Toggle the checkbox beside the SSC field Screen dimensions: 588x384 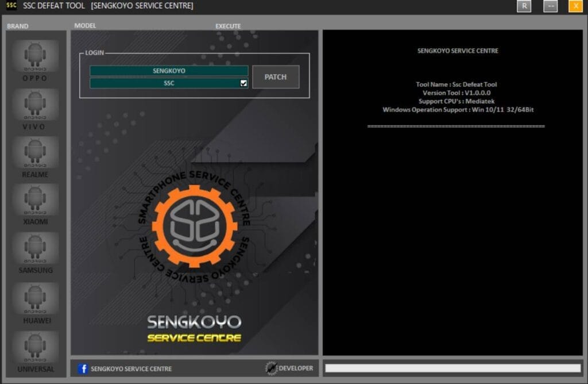243,83
